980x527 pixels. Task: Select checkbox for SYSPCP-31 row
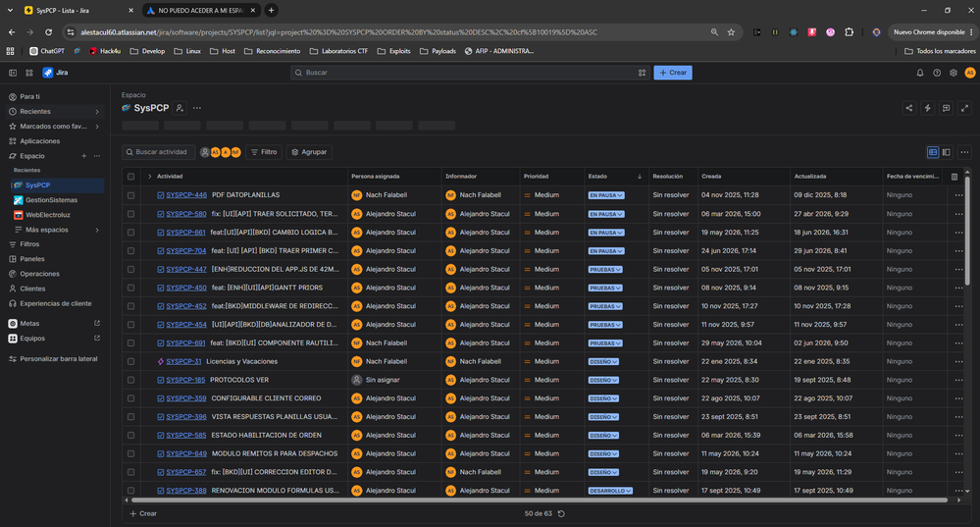point(130,361)
